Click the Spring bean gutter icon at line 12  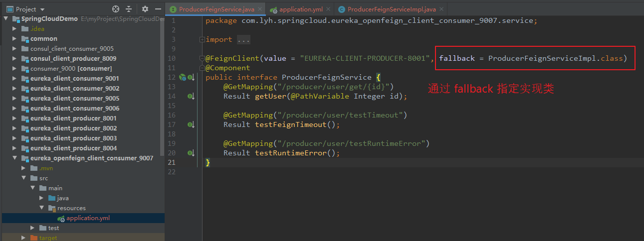(x=183, y=77)
